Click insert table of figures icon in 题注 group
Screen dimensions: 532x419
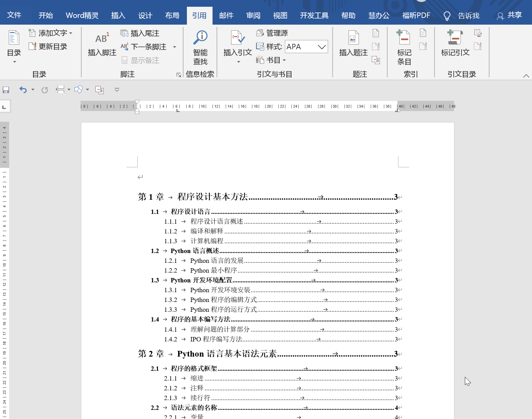point(376,33)
